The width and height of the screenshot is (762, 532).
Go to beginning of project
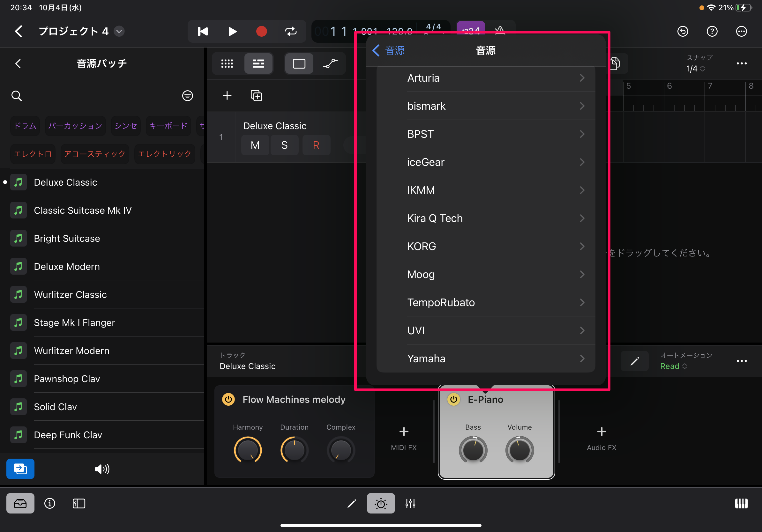click(203, 32)
